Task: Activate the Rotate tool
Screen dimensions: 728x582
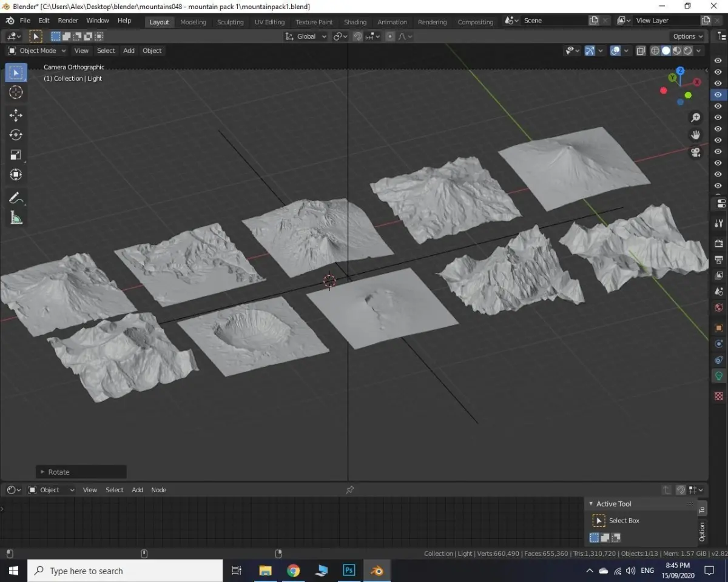Action: tap(16, 135)
